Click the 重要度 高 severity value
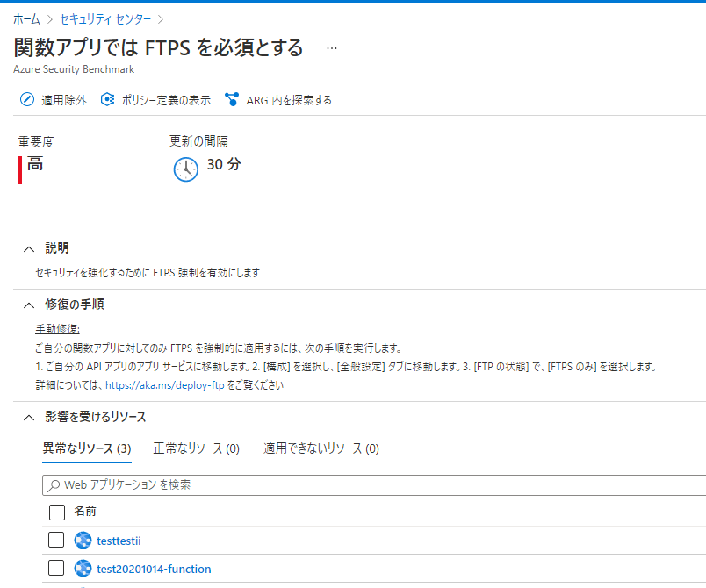 (x=35, y=164)
